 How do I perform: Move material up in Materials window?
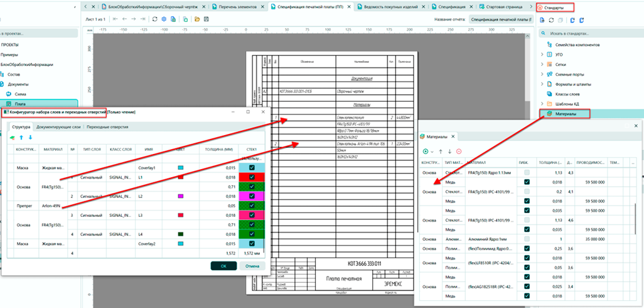click(441, 151)
